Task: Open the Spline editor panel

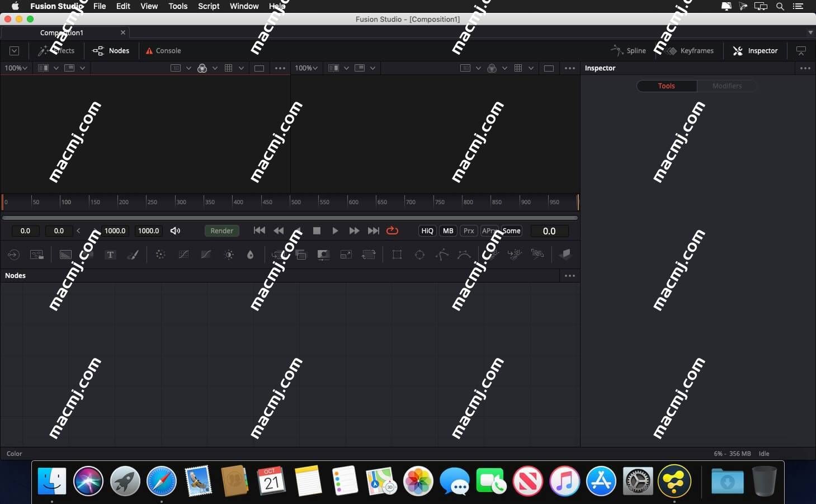Action: [629, 51]
